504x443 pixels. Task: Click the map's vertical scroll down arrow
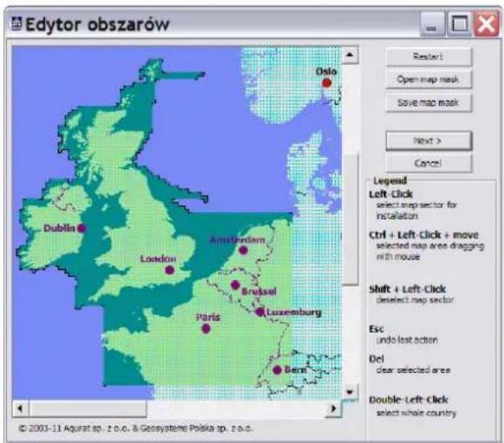point(350,392)
